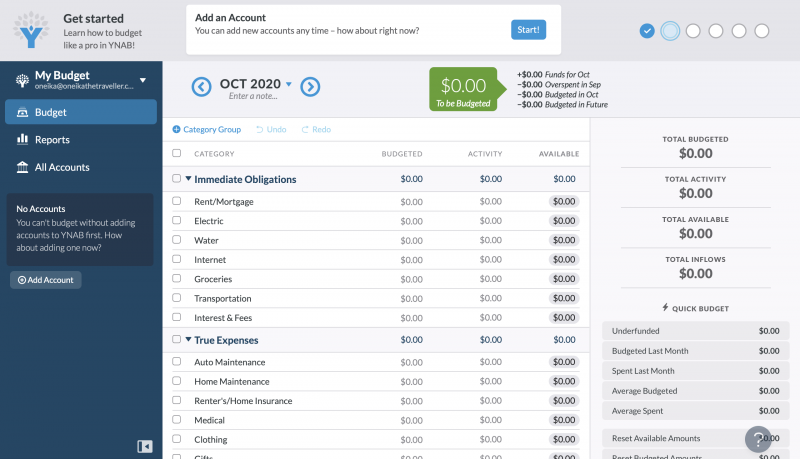Click the Enter a note field
This screenshot has height=459, width=800.
tap(253, 96)
